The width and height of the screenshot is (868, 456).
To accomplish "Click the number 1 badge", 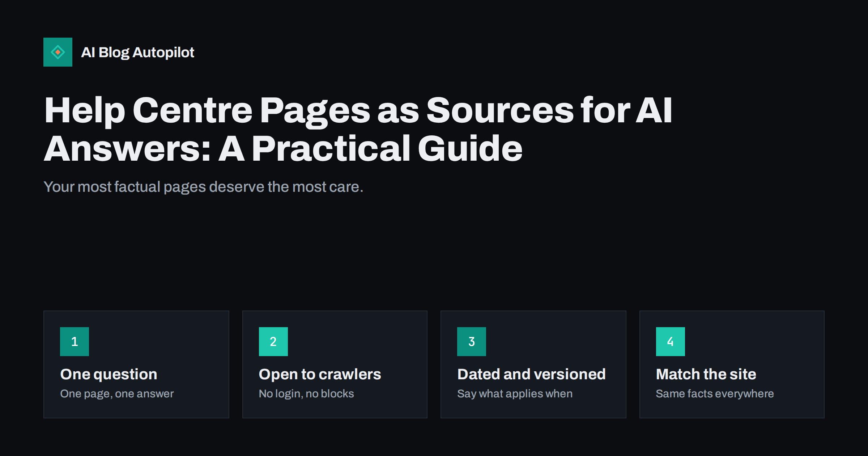I will coord(75,342).
